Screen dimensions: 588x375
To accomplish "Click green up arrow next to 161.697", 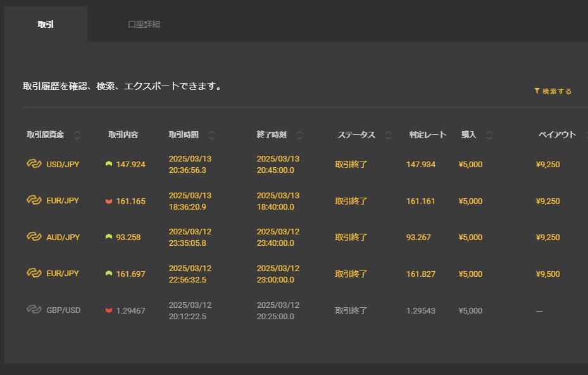I will [x=109, y=273].
